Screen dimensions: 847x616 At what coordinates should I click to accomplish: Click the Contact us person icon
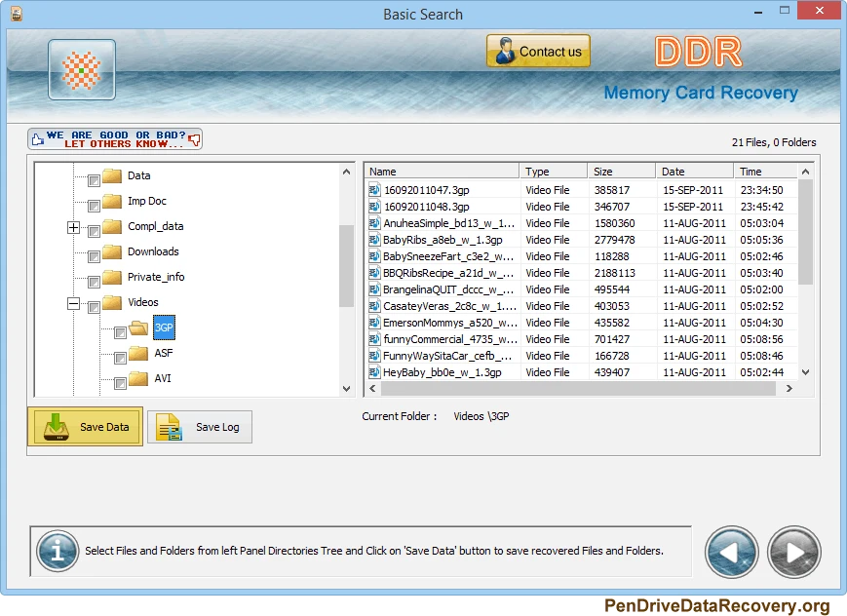[x=506, y=50]
